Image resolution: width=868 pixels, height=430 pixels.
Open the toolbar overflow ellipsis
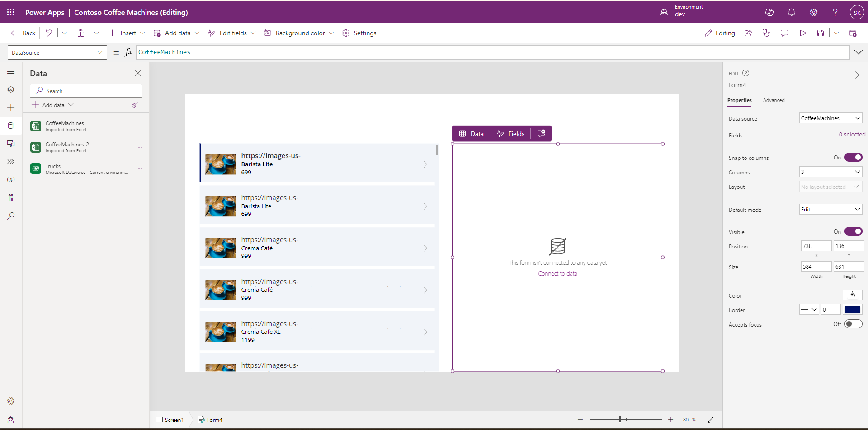pos(389,33)
